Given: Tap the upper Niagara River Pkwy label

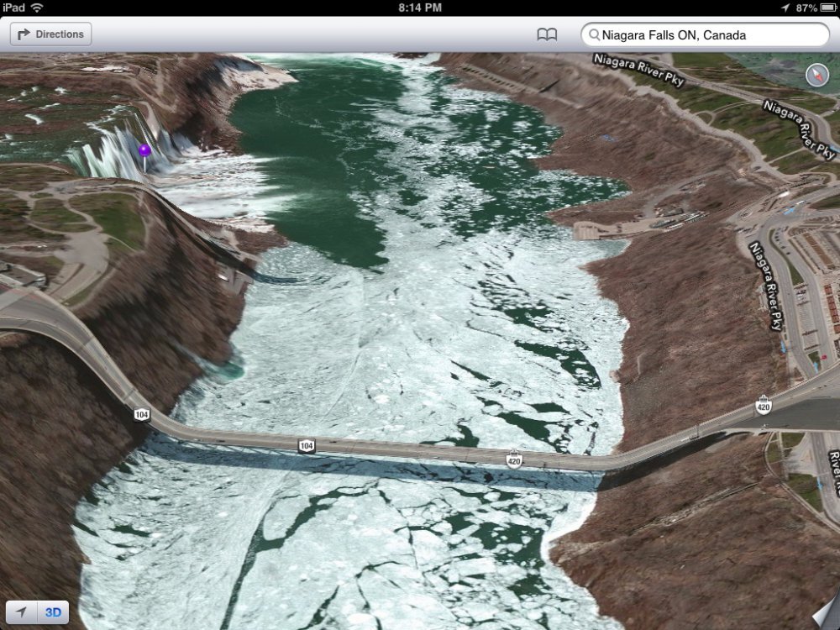Looking at the screenshot, I should click(637, 66).
